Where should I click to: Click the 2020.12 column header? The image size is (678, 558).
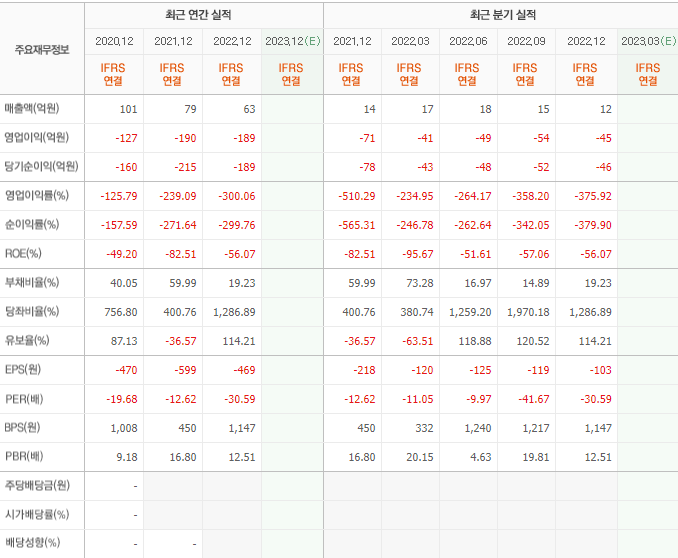click(114, 41)
